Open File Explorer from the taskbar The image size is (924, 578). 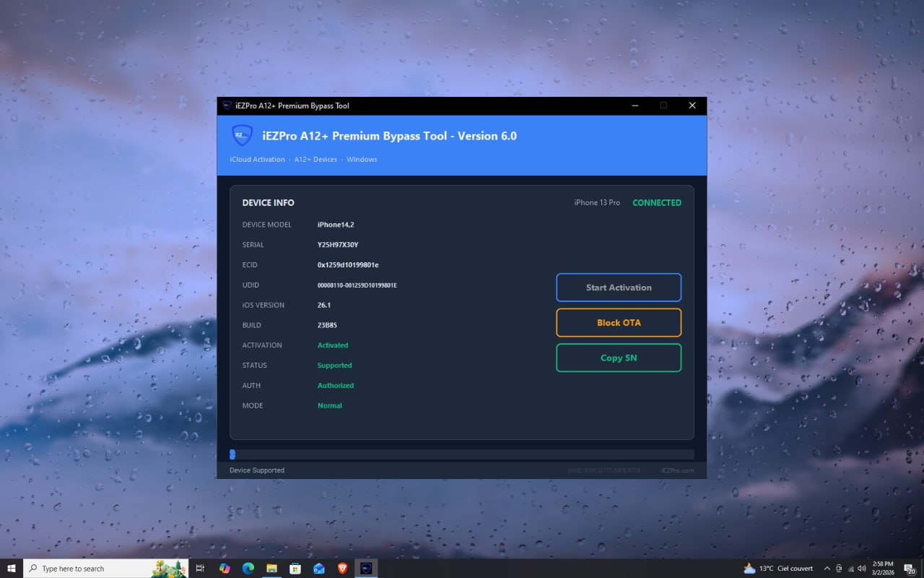[x=271, y=569]
